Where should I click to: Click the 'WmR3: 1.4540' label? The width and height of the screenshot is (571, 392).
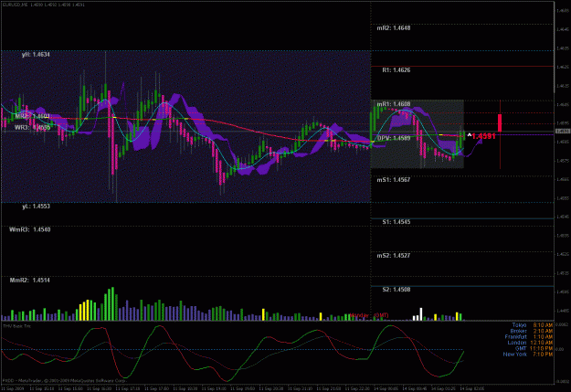[x=30, y=230]
